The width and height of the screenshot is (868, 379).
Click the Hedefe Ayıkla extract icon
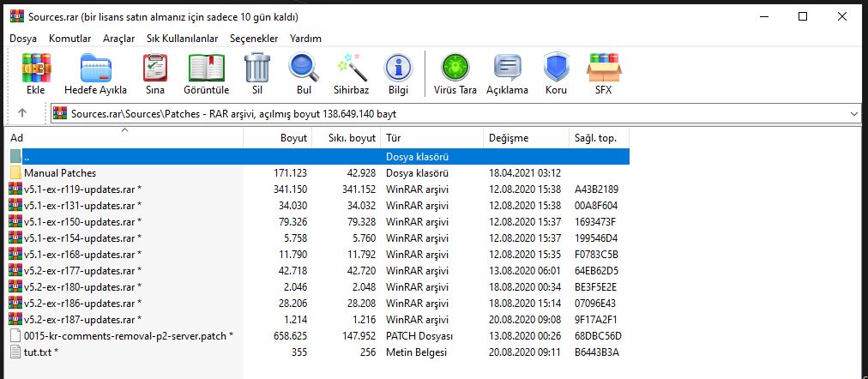pos(96,68)
